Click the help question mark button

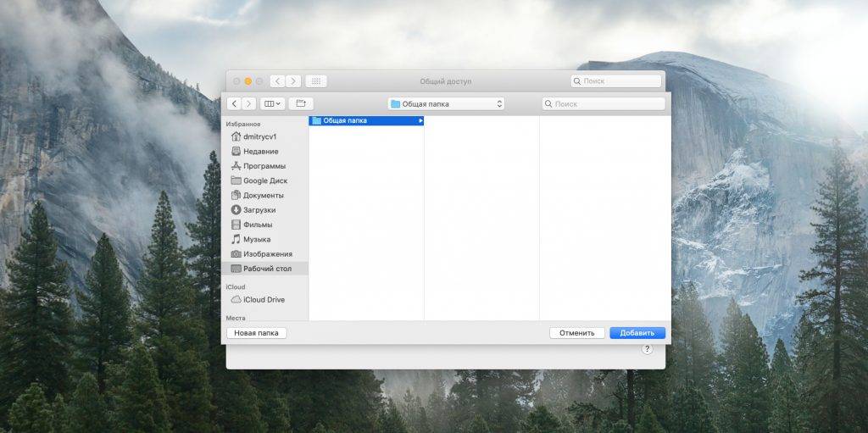click(x=647, y=348)
